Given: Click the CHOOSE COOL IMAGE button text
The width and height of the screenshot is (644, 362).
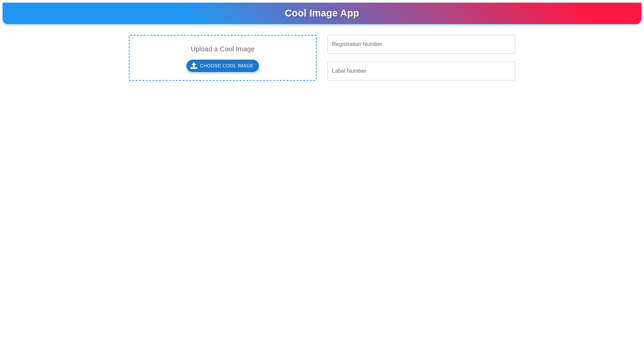Looking at the screenshot, I should point(226,66).
